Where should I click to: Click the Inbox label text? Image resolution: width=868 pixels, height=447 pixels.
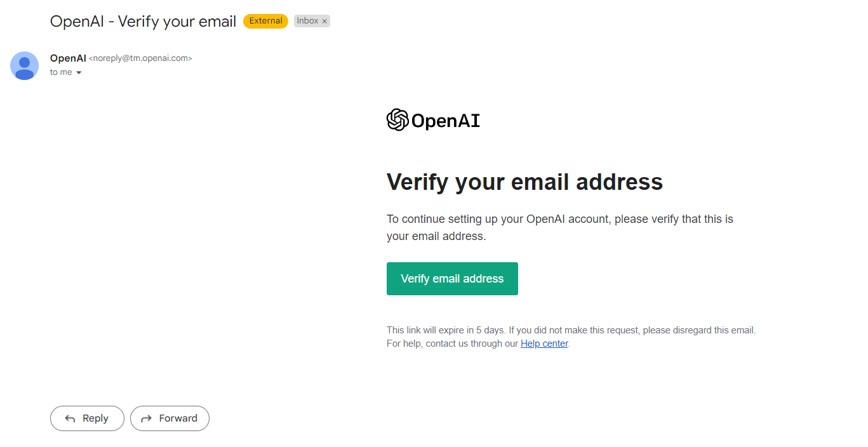(x=307, y=21)
